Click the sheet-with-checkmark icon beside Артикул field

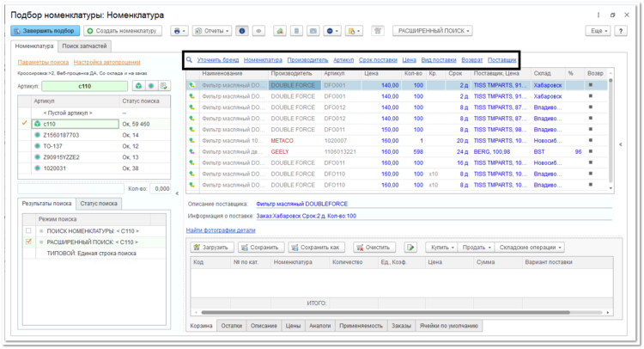click(x=164, y=86)
